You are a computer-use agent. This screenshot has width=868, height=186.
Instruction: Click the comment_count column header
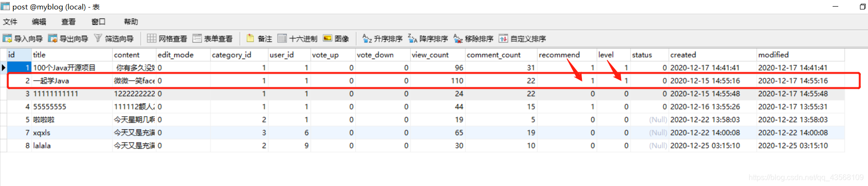501,55
